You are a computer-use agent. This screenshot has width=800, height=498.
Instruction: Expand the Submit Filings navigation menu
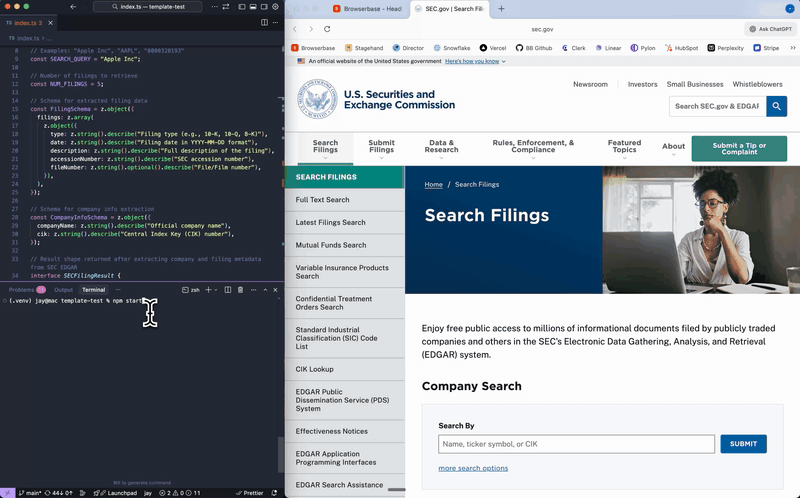click(382, 148)
